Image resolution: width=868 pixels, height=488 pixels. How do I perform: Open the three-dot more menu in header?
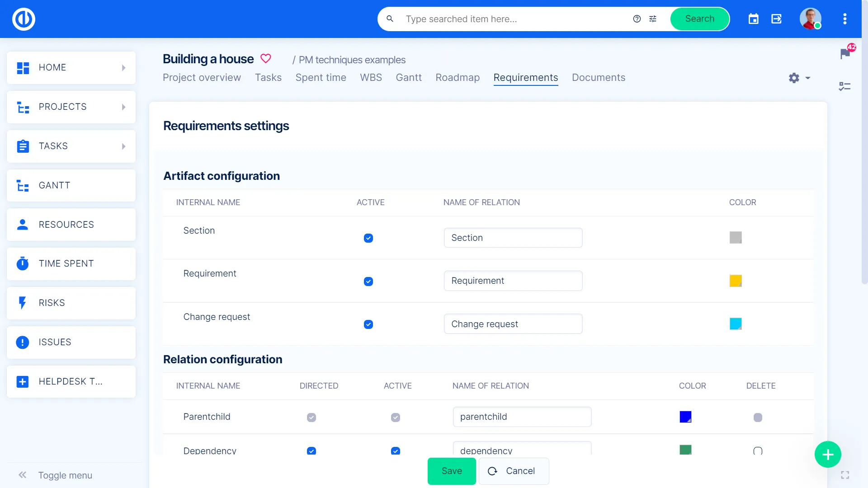click(x=844, y=19)
